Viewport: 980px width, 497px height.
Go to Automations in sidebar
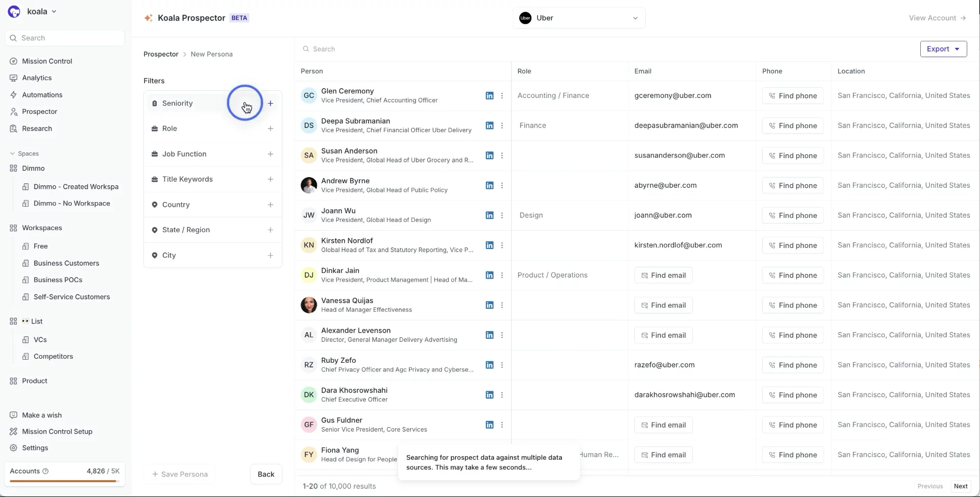pos(42,95)
